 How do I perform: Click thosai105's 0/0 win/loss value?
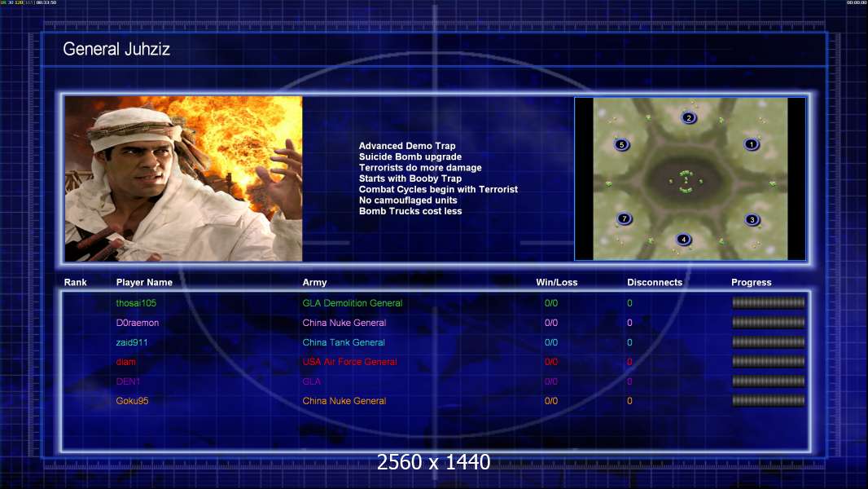[x=550, y=303]
